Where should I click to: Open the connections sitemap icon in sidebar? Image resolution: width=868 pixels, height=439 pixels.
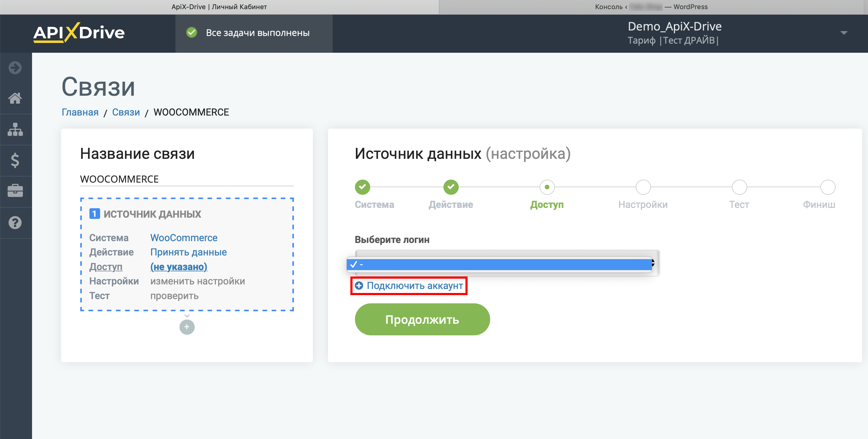tap(15, 129)
